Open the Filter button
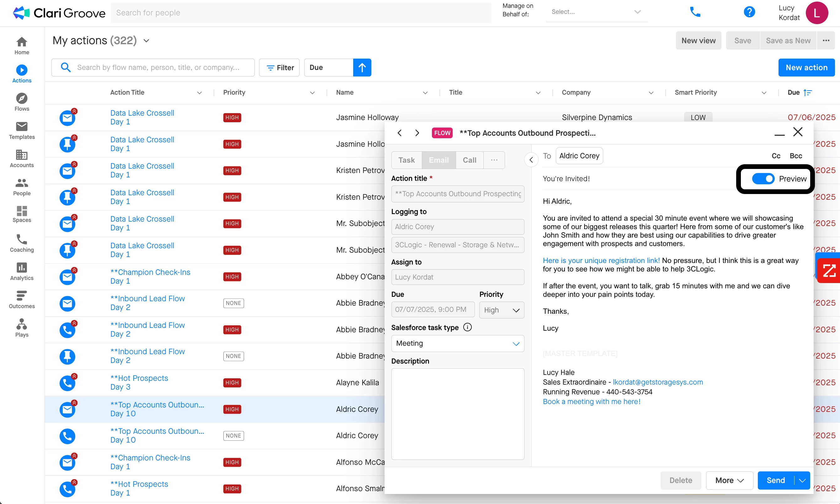Screen dimensions: 840x504 pos(279,68)
